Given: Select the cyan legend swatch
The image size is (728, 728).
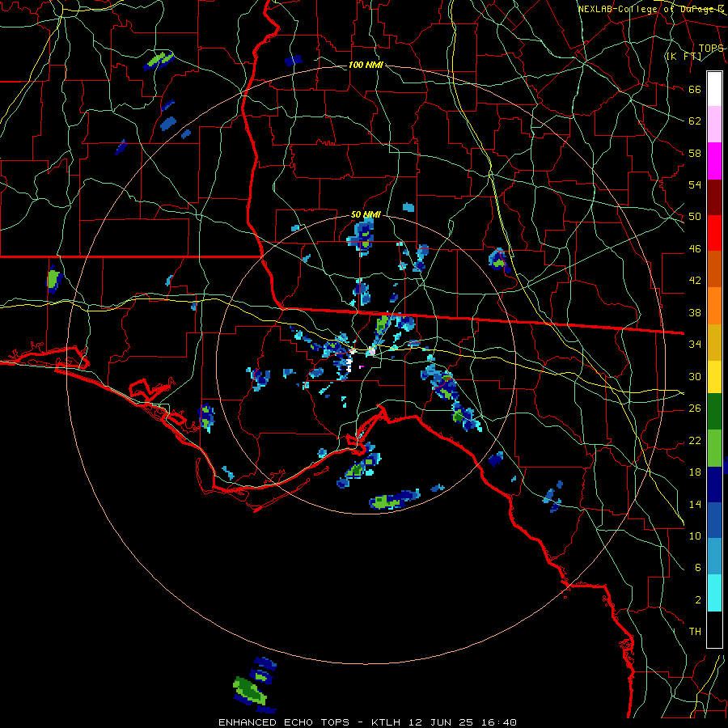Looking at the screenshot, I should tap(714, 593).
